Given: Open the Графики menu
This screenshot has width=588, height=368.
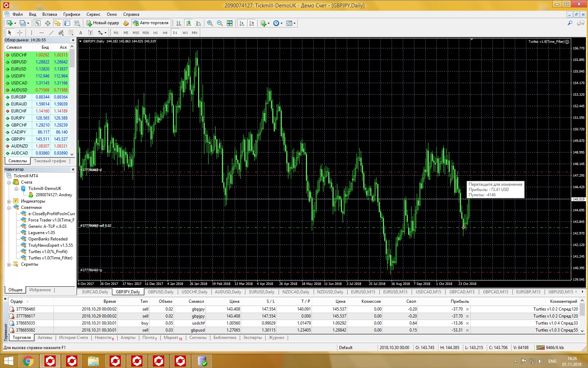Looking at the screenshot, I should pos(72,14).
